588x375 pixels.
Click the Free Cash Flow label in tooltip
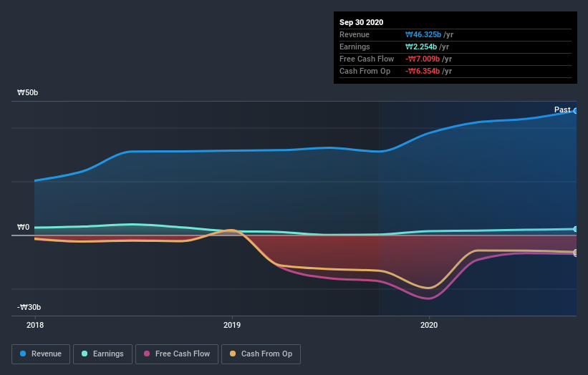coord(367,59)
